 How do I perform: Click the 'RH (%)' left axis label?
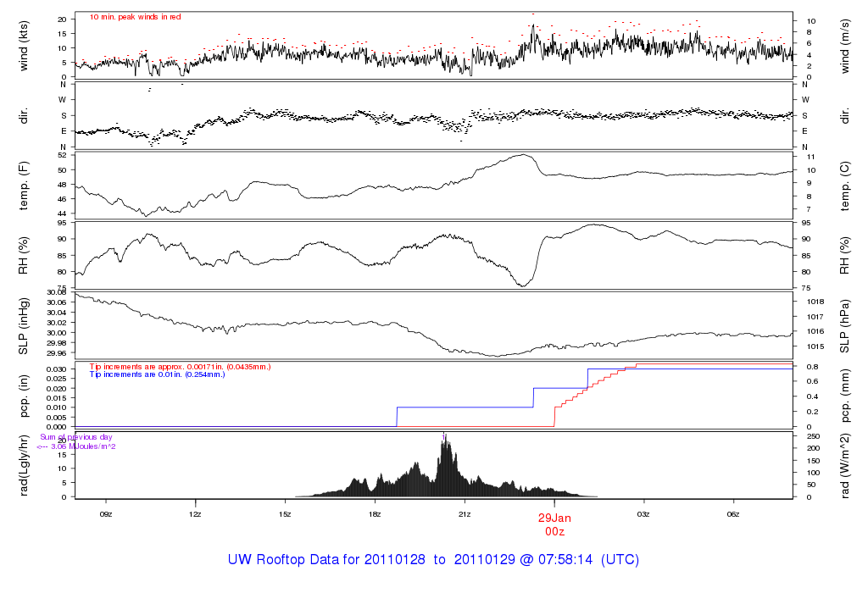[x=23, y=256]
